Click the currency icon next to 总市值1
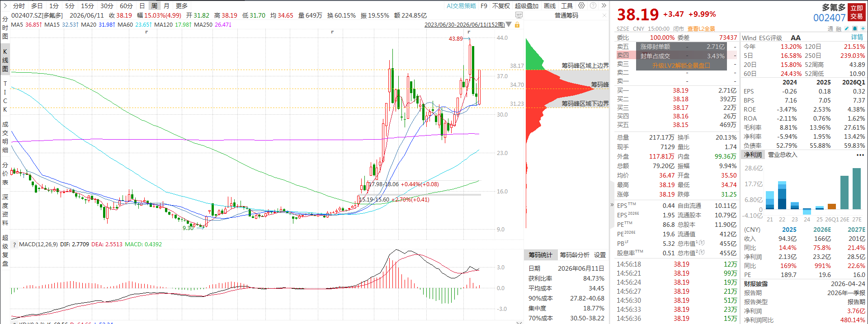Screen dimensions: 868x324 coord(702,243)
